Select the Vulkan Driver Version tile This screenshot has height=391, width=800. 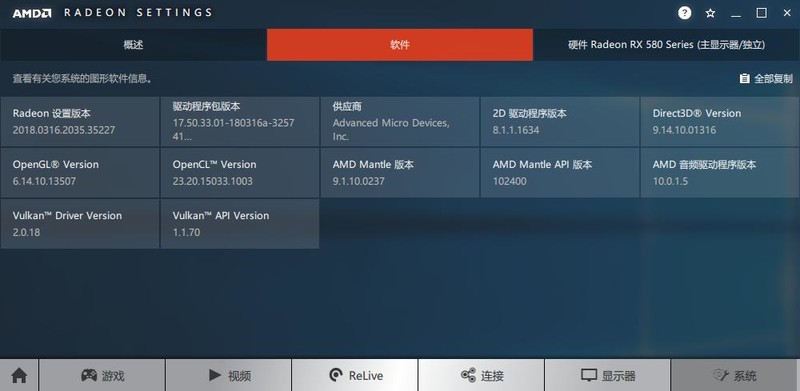pos(80,224)
